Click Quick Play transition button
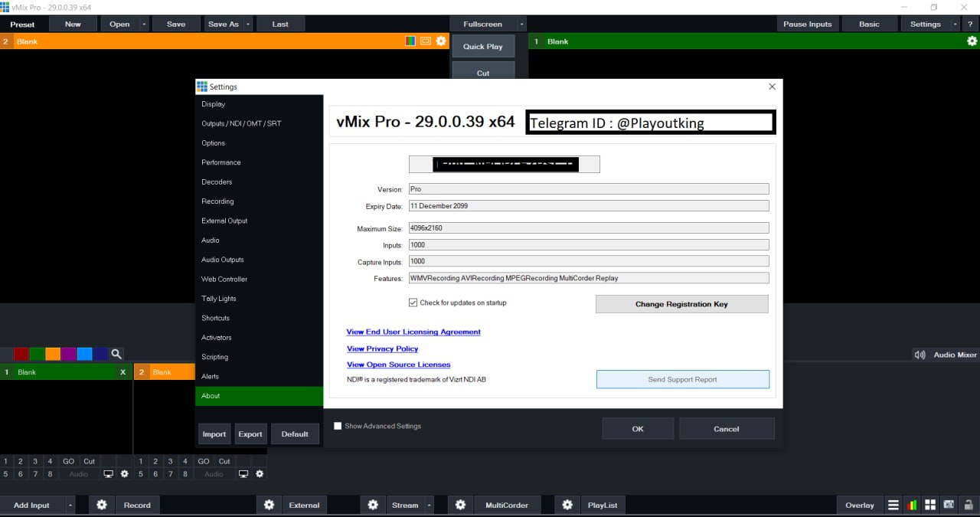 coord(483,47)
